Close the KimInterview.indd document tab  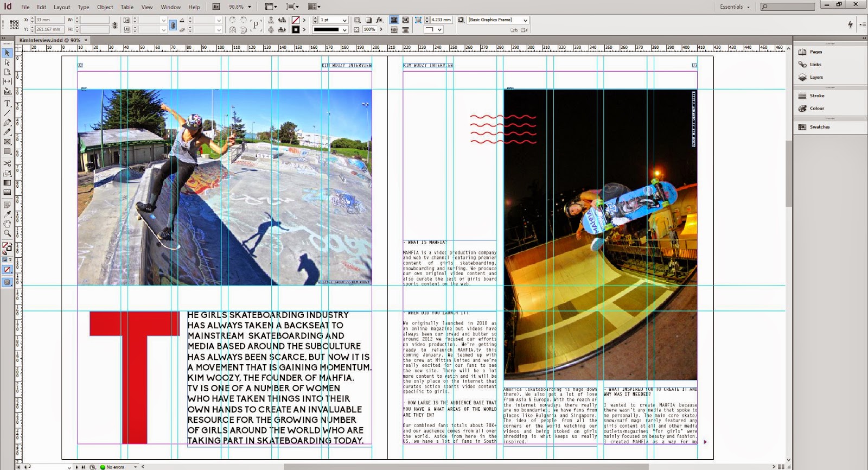tap(86, 40)
